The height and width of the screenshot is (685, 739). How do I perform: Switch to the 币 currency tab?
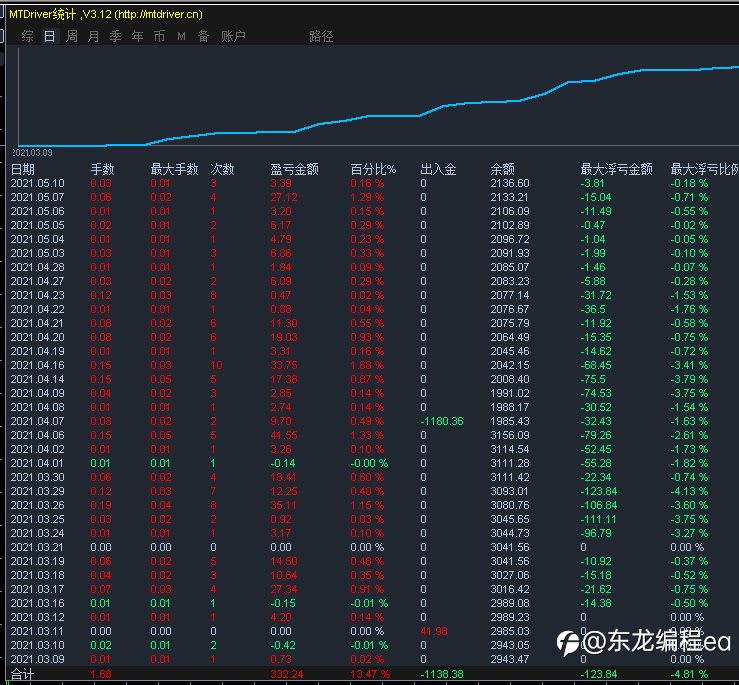click(159, 36)
